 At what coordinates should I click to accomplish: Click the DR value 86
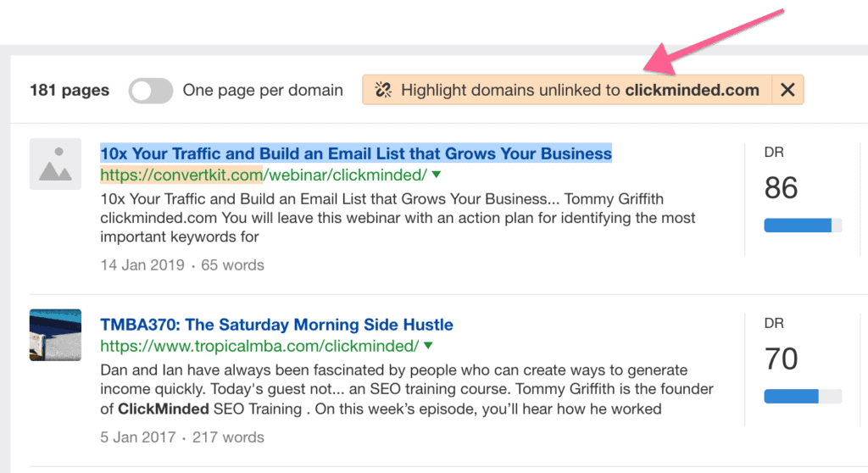(781, 188)
